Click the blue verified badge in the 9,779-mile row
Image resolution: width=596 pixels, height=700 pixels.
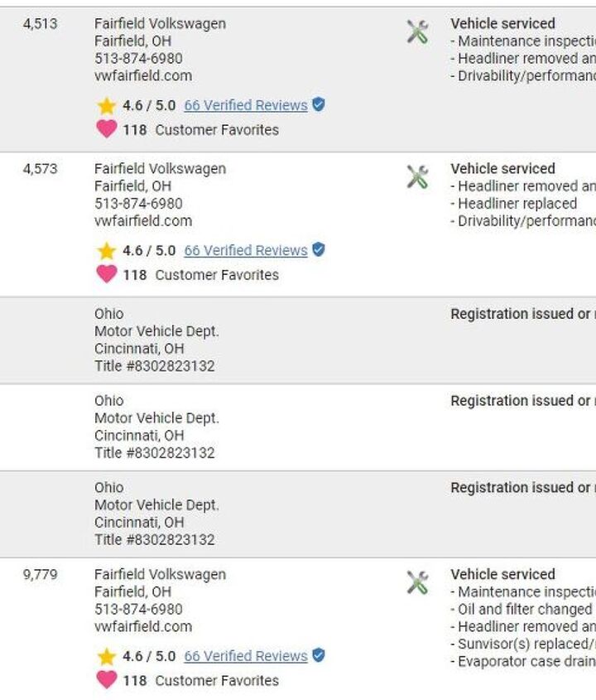(319, 656)
